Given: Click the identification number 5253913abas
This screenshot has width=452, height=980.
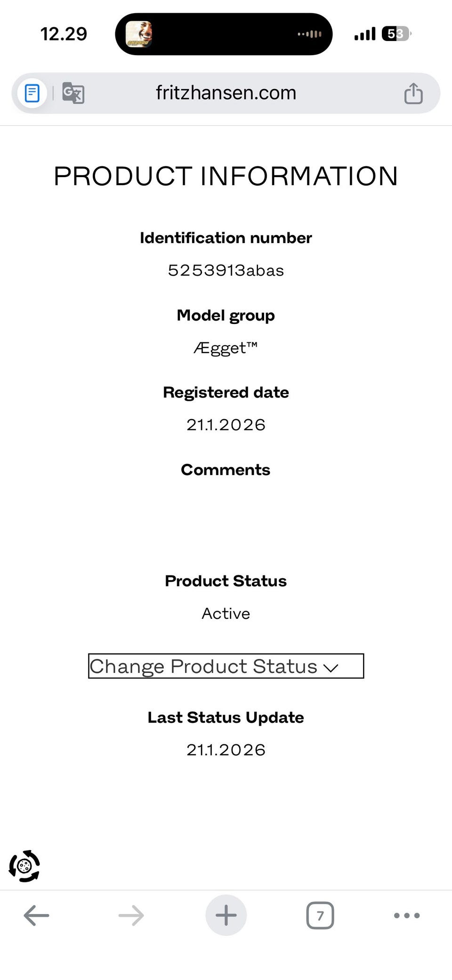Looking at the screenshot, I should pyautogui.click(x=226, y=270).
